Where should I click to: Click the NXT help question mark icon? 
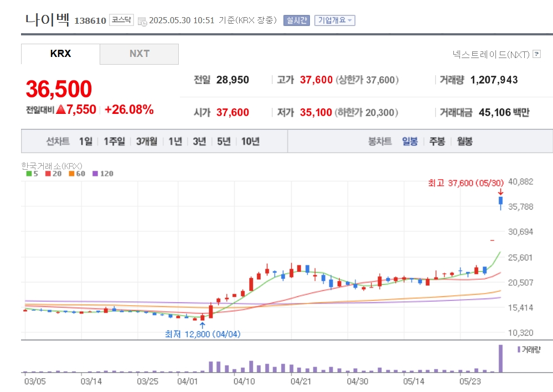point(536,54)
